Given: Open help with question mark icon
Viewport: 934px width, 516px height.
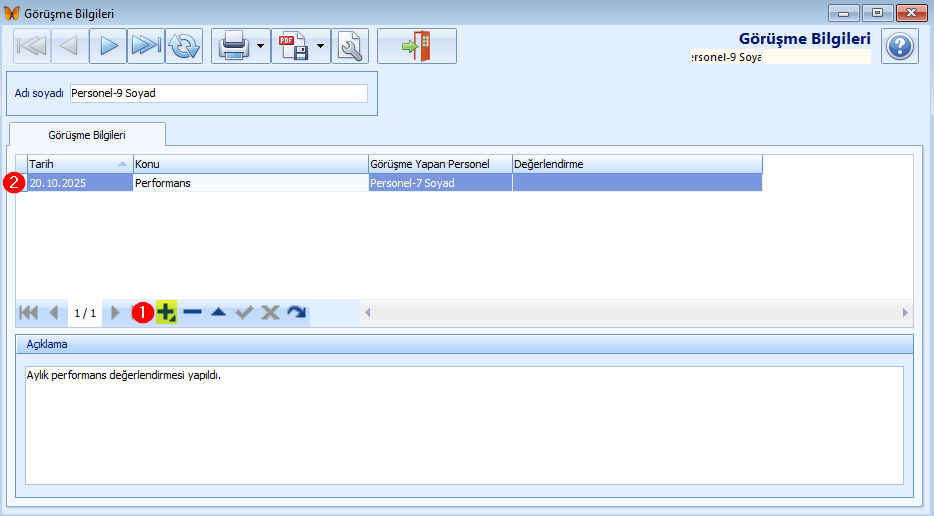Looking at the screenshot, I should (x=900, y=46).
